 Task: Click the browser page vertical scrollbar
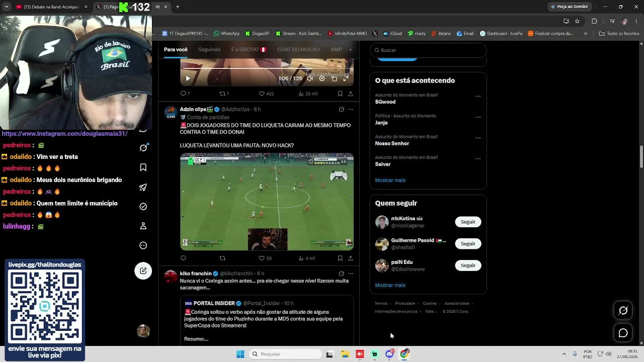coord(641,157)
